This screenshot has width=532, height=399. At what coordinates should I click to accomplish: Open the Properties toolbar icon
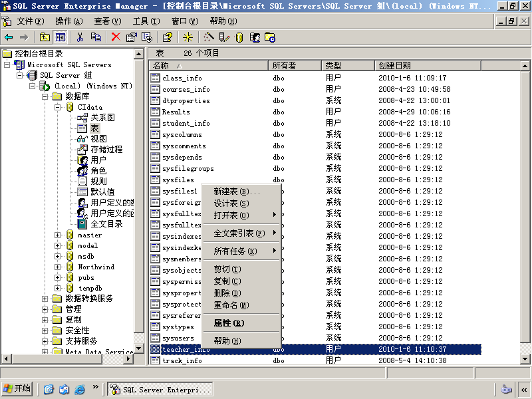(131, 37)
